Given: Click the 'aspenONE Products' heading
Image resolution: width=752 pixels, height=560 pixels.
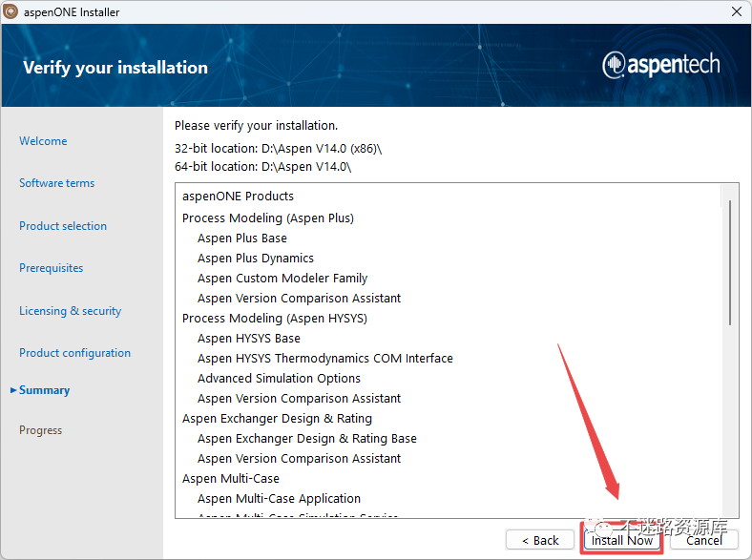Looking at the screenshot, I should 238,197.
